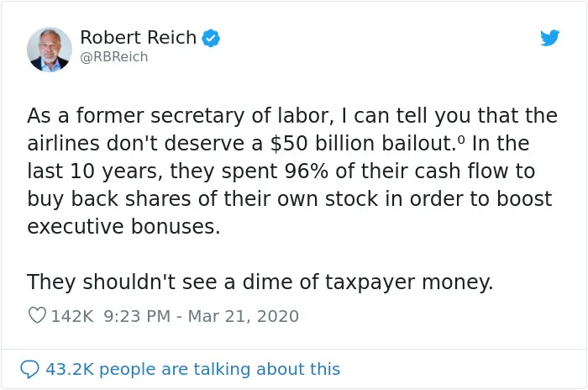The width and height of the screenshot is (588, 390).
Task: Open Robert Reich's profile photo
Action: [x=50, y=50]
